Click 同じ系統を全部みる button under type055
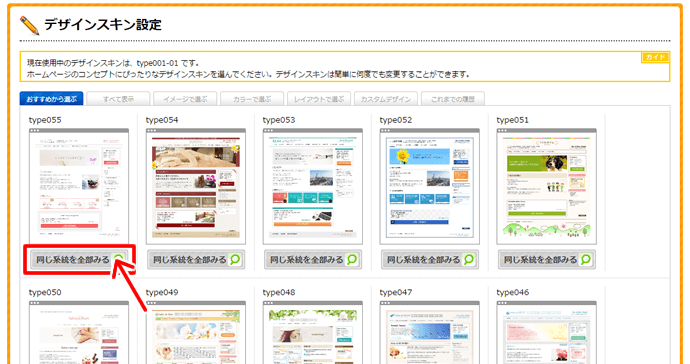 79,260
